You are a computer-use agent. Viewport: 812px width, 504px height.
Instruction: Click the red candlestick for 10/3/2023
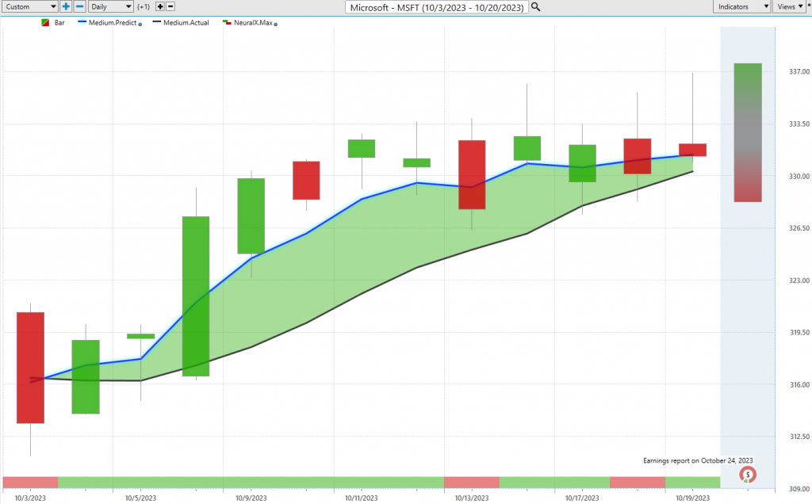[31, 368]
